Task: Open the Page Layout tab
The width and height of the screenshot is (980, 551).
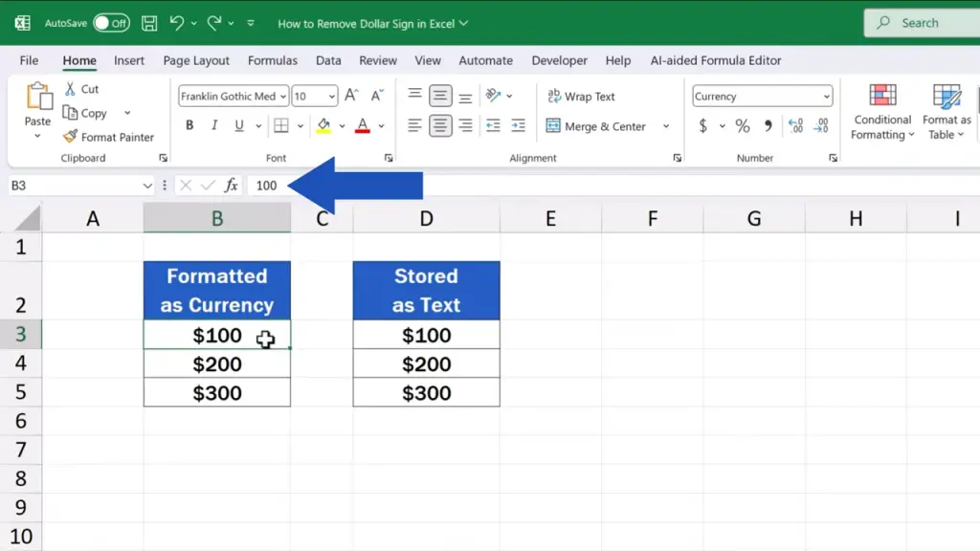Action: point(196,60)
